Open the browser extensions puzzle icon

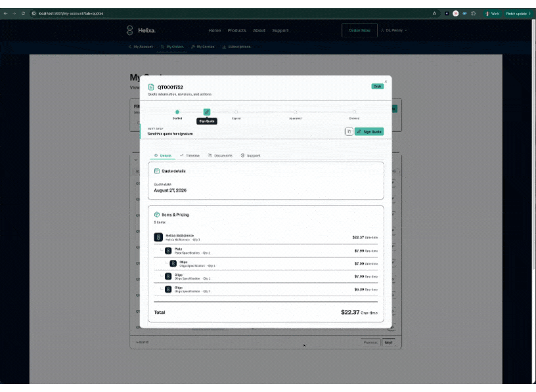(474, 14)
